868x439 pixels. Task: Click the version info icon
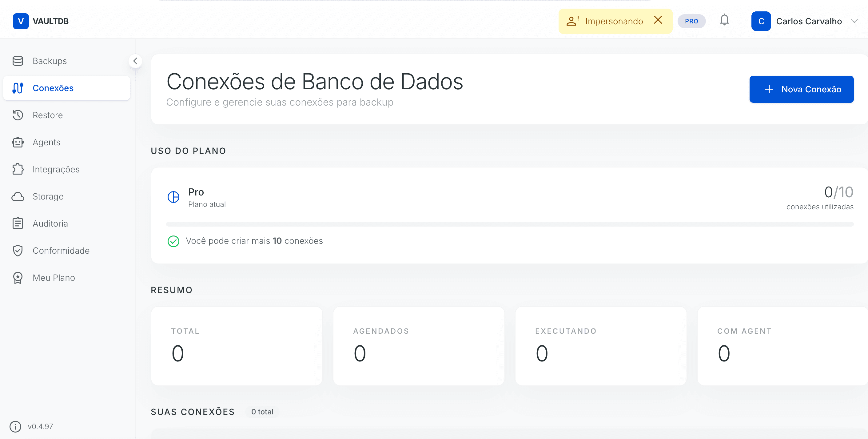[x=15, y=426]
